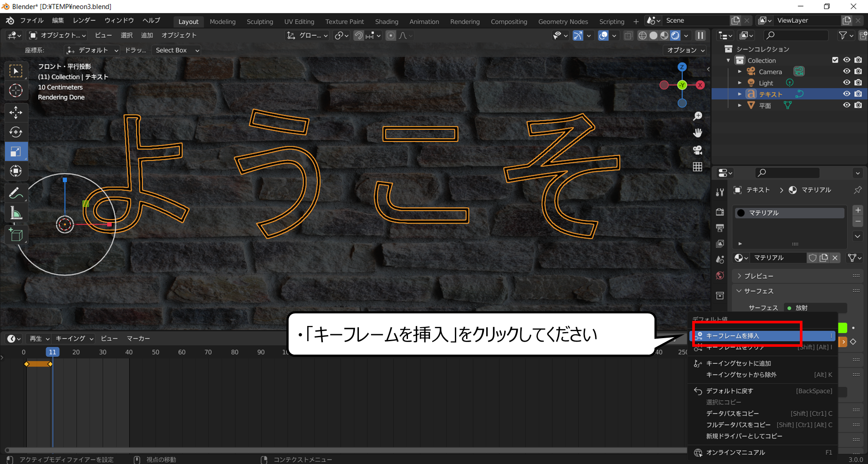This screenshot has width=868, height=464.
Task: Add material slot with plus button
Action: point(858,210)
